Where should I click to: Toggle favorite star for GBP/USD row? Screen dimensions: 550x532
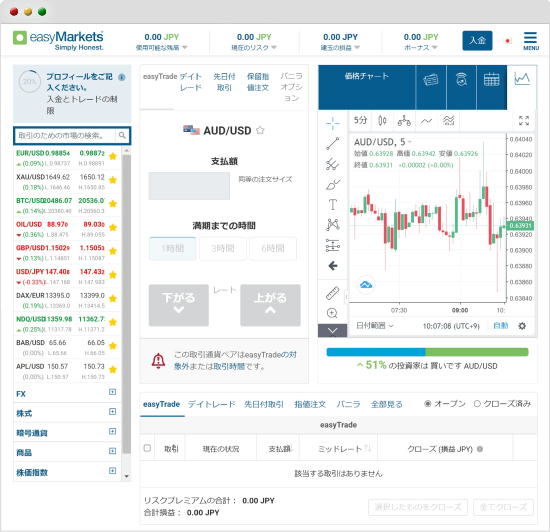(x=113, y=251)
